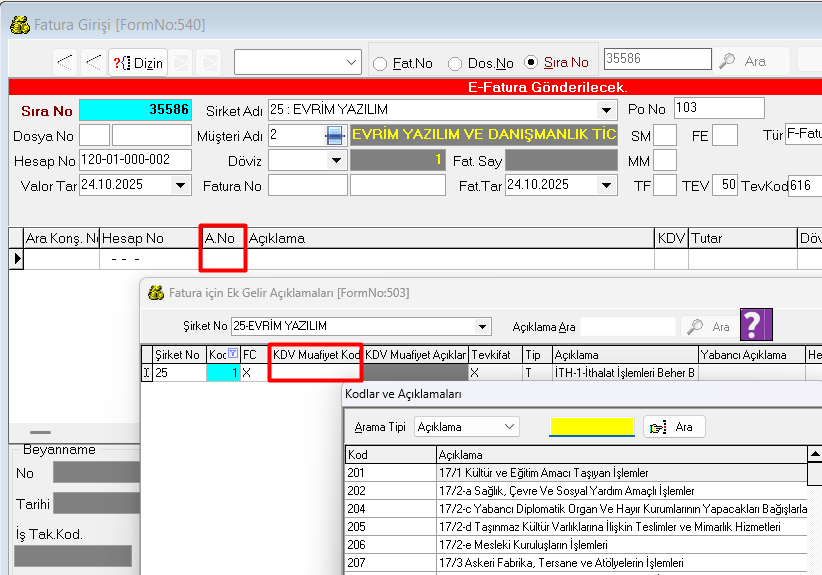Click the magnifier Ara button beside Açıklama Ara

tap(708, 326)
